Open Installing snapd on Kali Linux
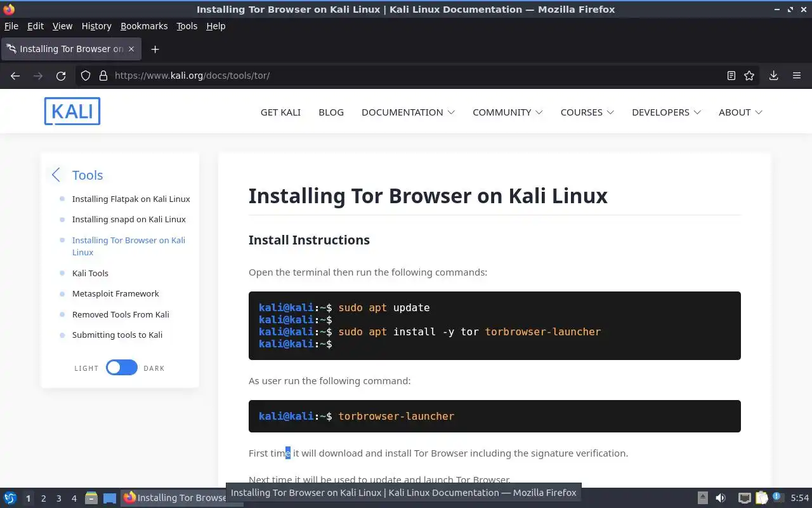Screen dimensions: 812x508 coord(129,219)
